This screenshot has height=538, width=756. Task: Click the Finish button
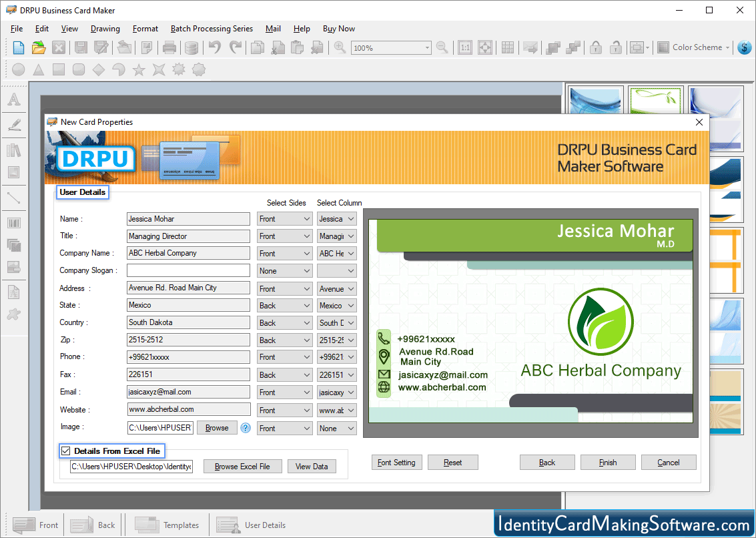pos(607,463)
